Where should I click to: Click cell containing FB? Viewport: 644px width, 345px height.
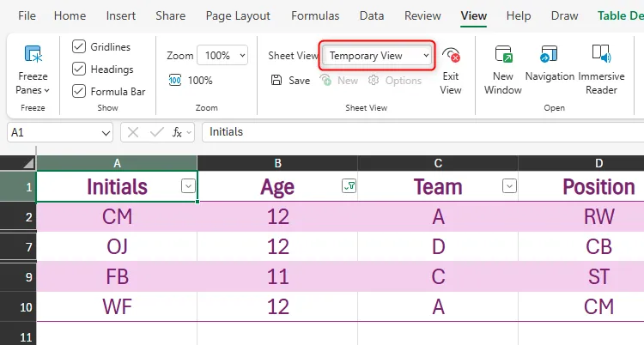(x=117, y=276)
